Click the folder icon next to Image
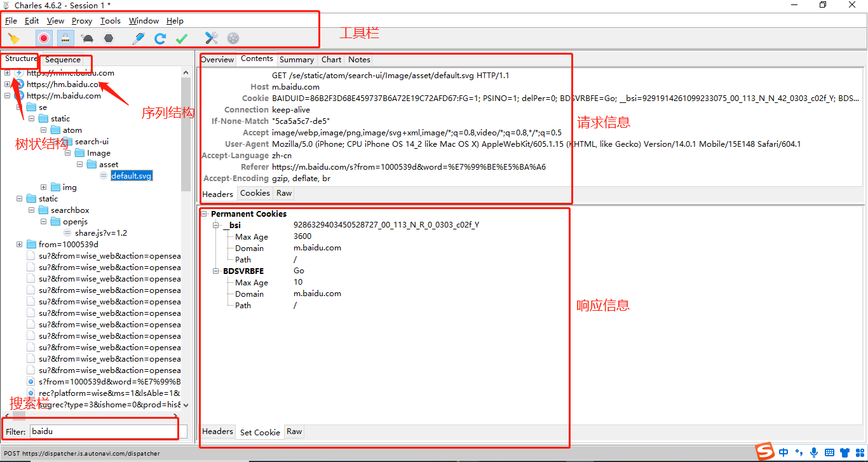This screenshot has width=868, height=462. pos(79,153)
